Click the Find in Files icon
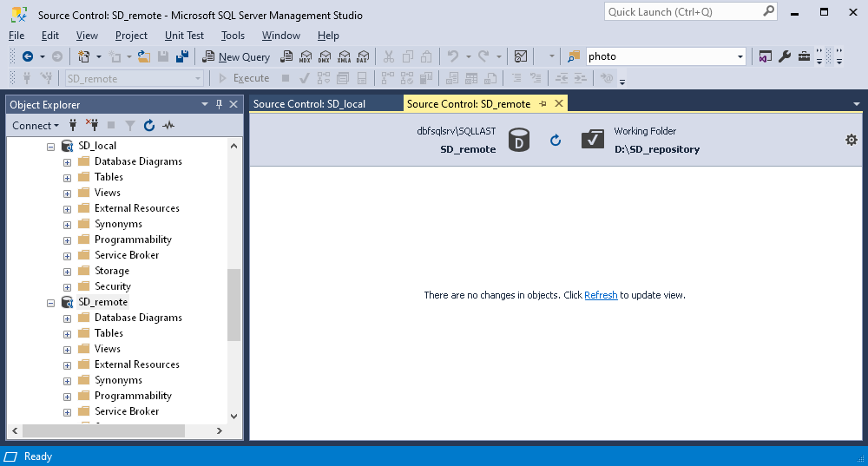This screenshot has width=868, height=466. tap(574, 56)
